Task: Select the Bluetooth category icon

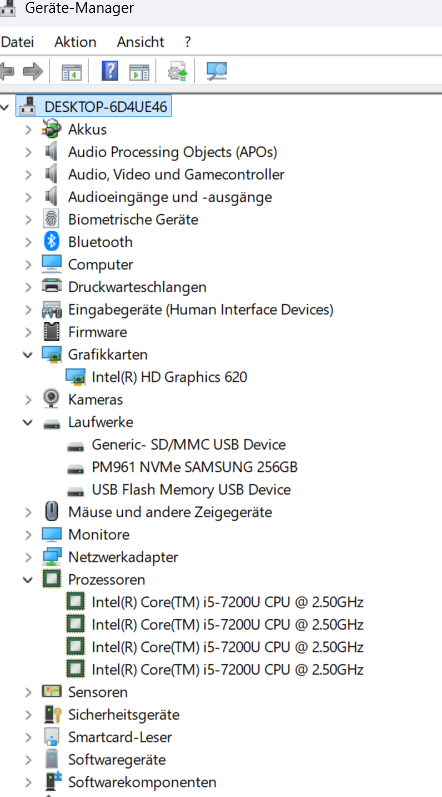Action: click(x=51, y=241)
